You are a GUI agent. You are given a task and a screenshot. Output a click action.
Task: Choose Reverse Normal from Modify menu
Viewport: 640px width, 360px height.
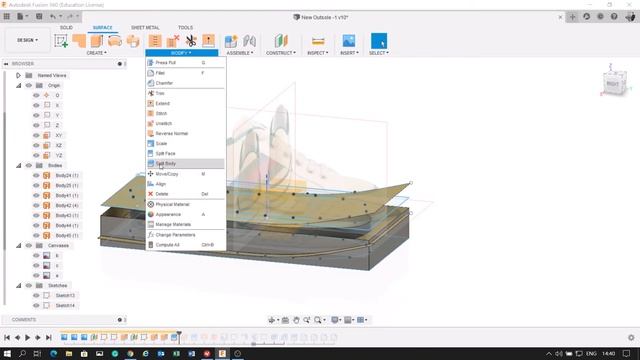click(x=185, y=133)
